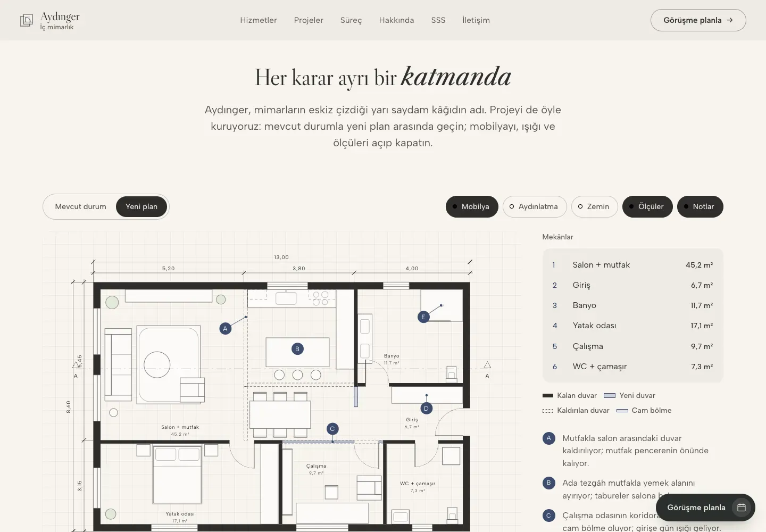
Task: Click note badge C in the notes list
Action: [x=549, y=516]
